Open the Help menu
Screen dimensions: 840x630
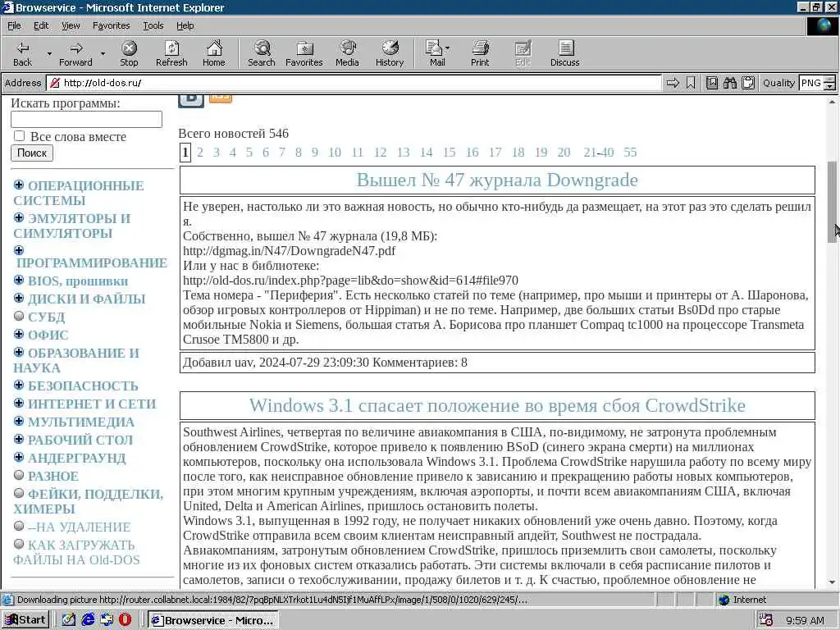185,25
